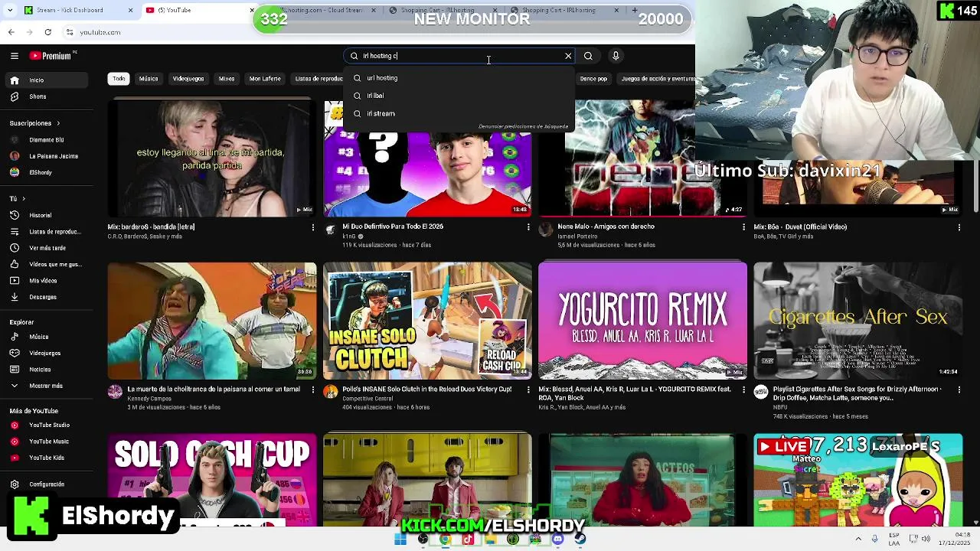The height and width of the screenshot is (551, 980).
Task: Open more options for 'Mi Duo Definitivo' video
Action: pyautogui.click(x=528, y=227)
